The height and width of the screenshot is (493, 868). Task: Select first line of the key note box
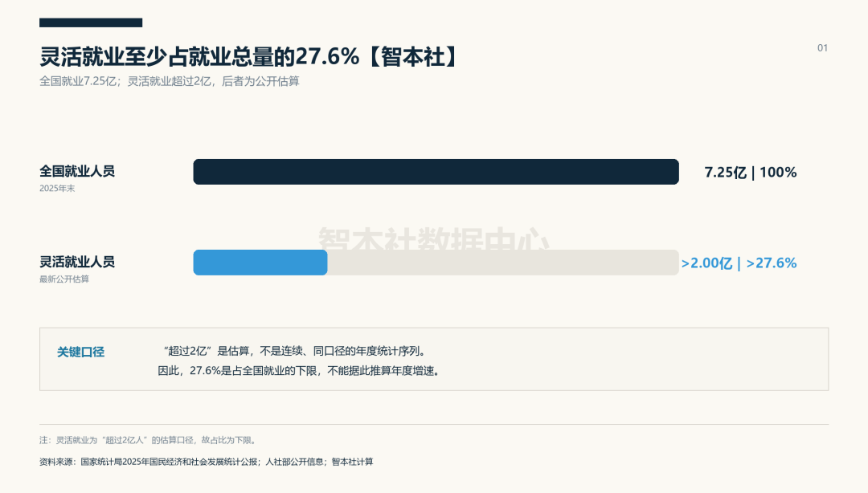pos(293,352)
